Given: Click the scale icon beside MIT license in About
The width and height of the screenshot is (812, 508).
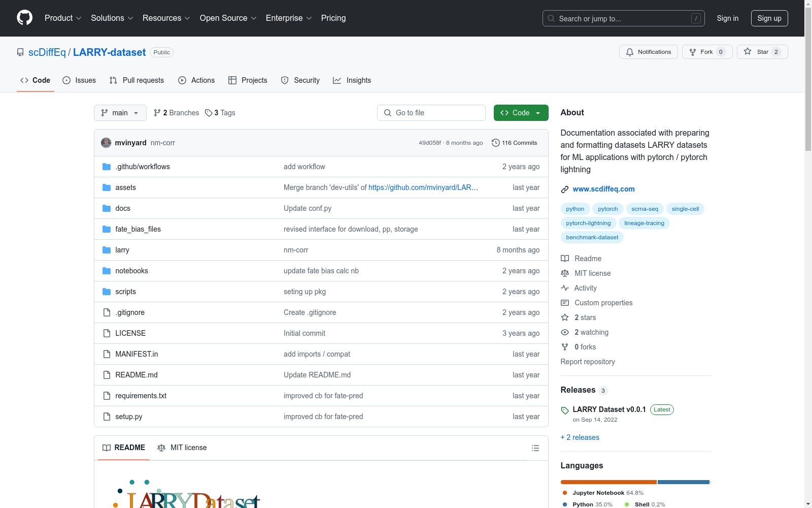Looking at the screenshot, I should tap(565, 273).
